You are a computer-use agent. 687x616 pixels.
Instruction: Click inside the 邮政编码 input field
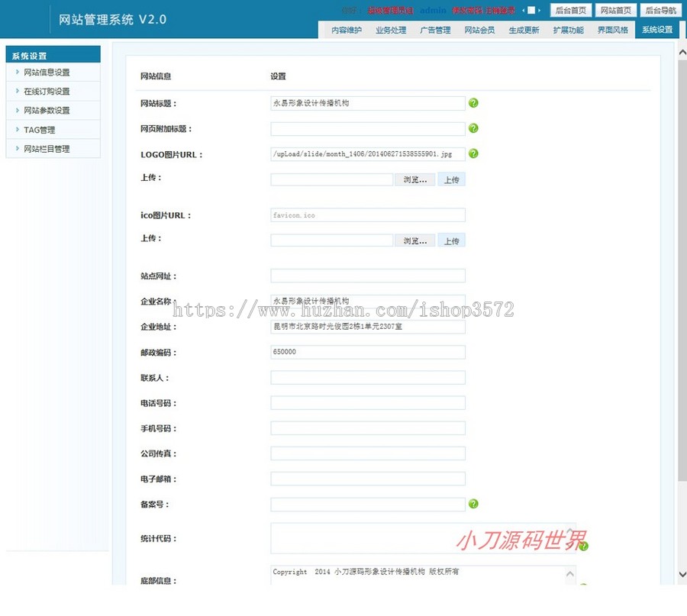[x=366, y=351]
